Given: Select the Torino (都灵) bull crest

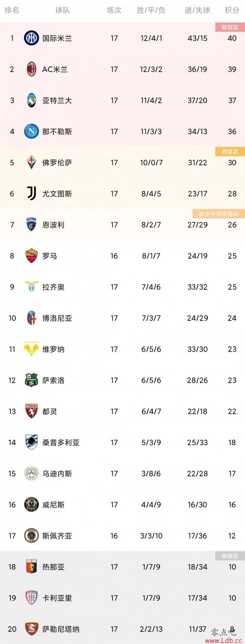Looking at the screenshot, I should click(32, 411).
